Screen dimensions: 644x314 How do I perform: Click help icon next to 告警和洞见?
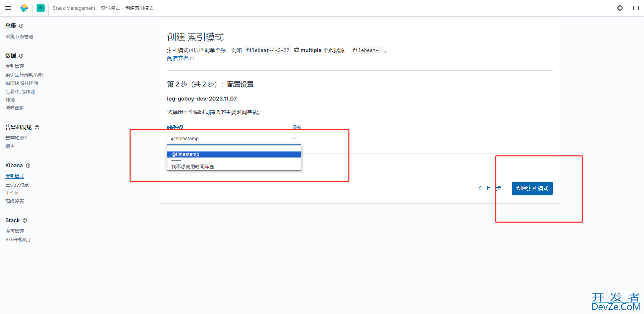pos(37,127)
